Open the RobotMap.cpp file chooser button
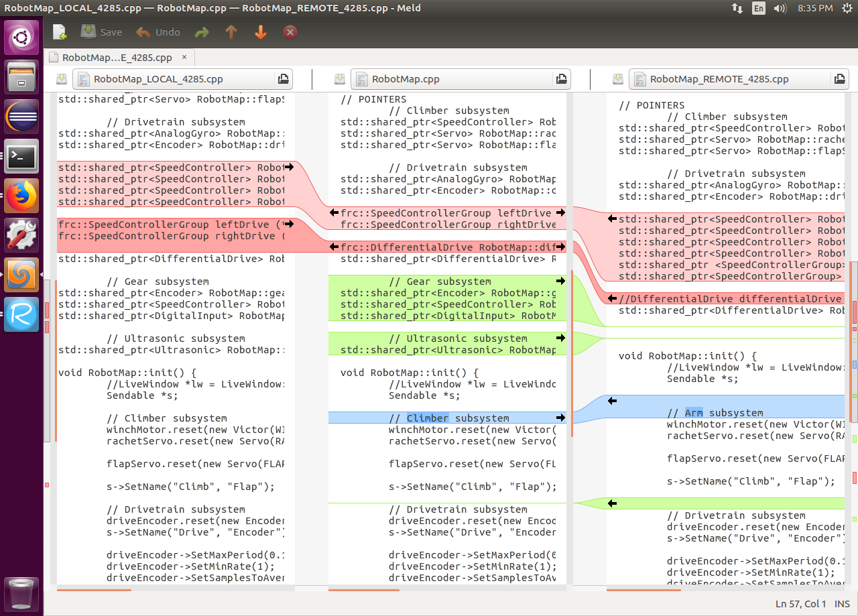Image resolution: width=858 pixels, height=616 pixels. pos(451,79)
